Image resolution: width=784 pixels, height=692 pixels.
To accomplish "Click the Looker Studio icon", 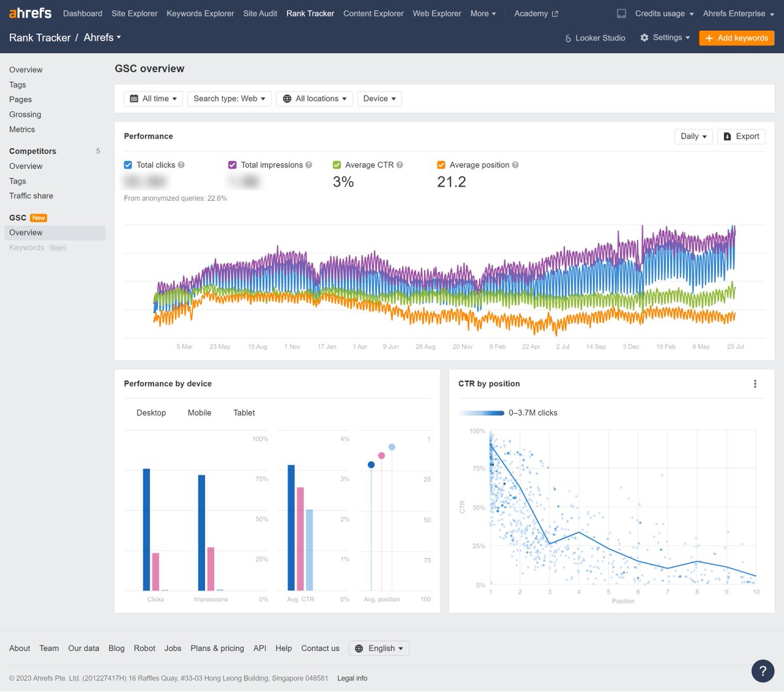I will coord(568,38).
